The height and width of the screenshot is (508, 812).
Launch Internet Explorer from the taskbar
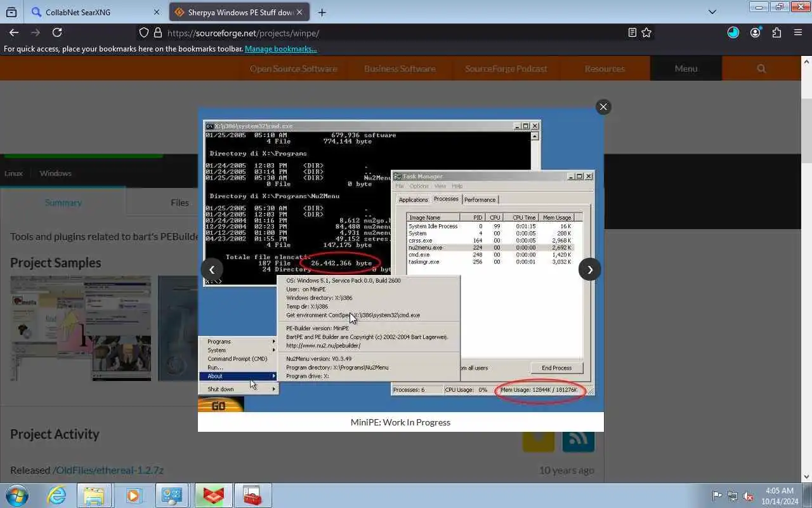[x=57, y=495]
